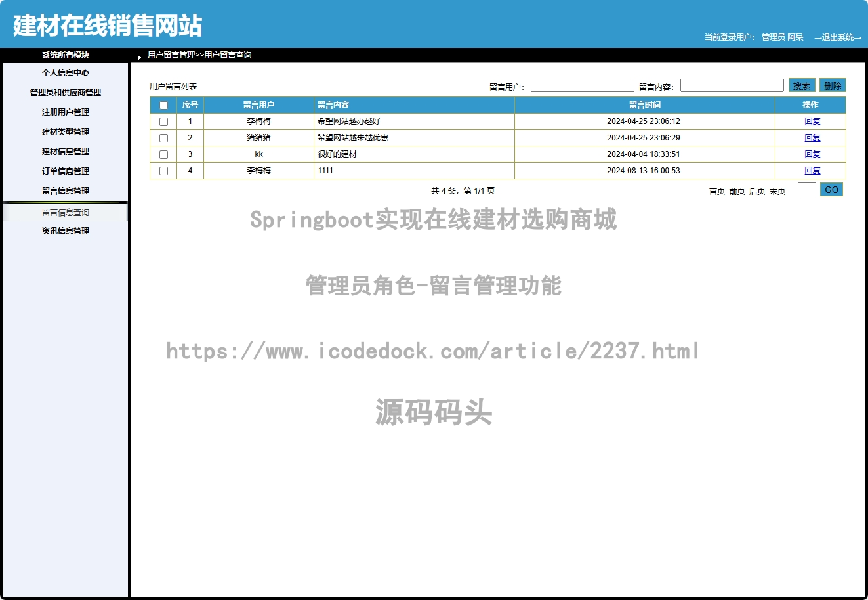Go to 前页 previous page
Screen dimensions: 868x600
737,192
